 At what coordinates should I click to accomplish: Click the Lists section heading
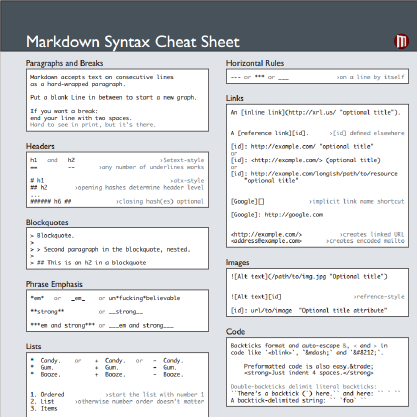33,346
